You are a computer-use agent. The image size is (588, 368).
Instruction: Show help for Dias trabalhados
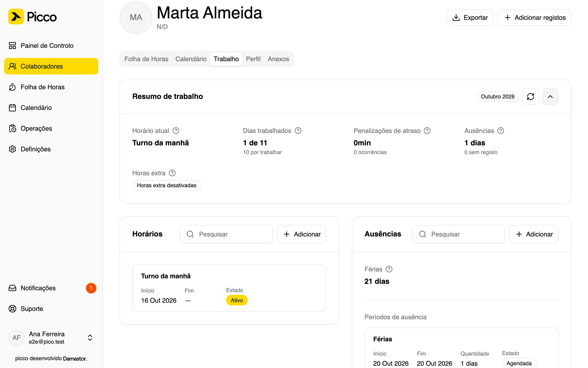298,131
